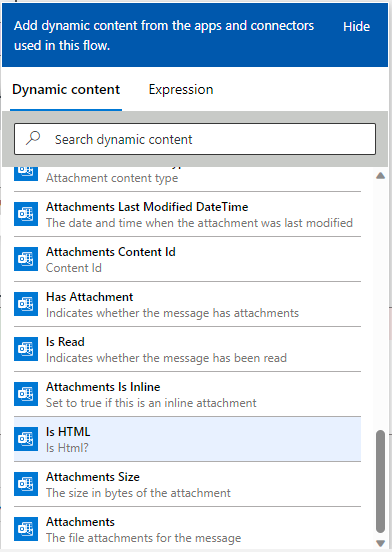This screenshot has height=552, width=392.
Task: Pick the Is Read dynamic content item
Action: pos(187,349)
